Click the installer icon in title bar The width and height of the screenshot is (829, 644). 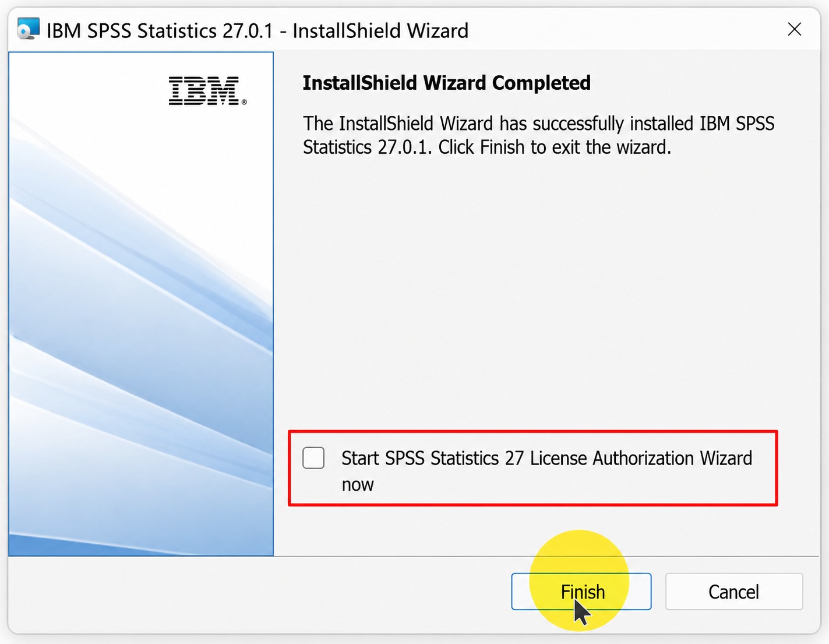[x=28, y=29]
